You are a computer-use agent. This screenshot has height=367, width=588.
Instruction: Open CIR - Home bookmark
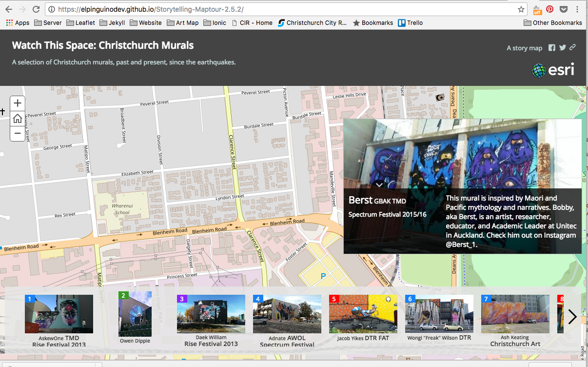pyautogui.click(x=252, y=22)
